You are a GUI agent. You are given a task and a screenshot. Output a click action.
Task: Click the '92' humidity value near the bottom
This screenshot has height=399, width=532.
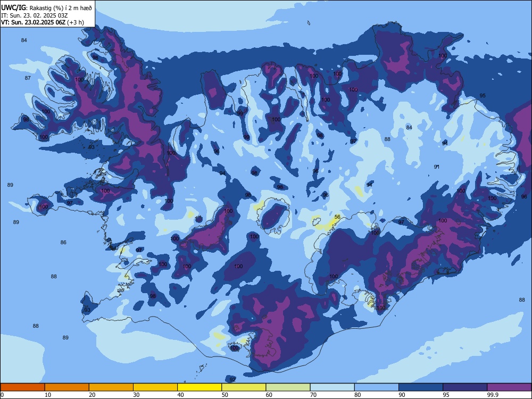click(x=232, y=379)
